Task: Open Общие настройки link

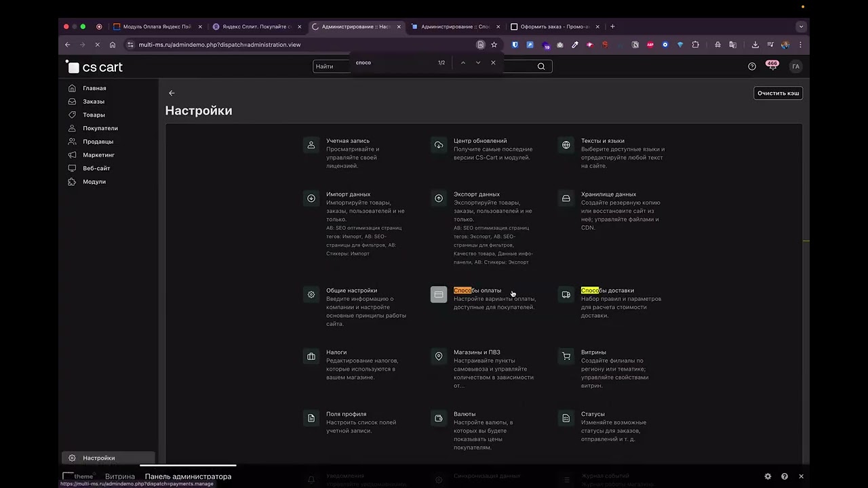Action: 351,290
